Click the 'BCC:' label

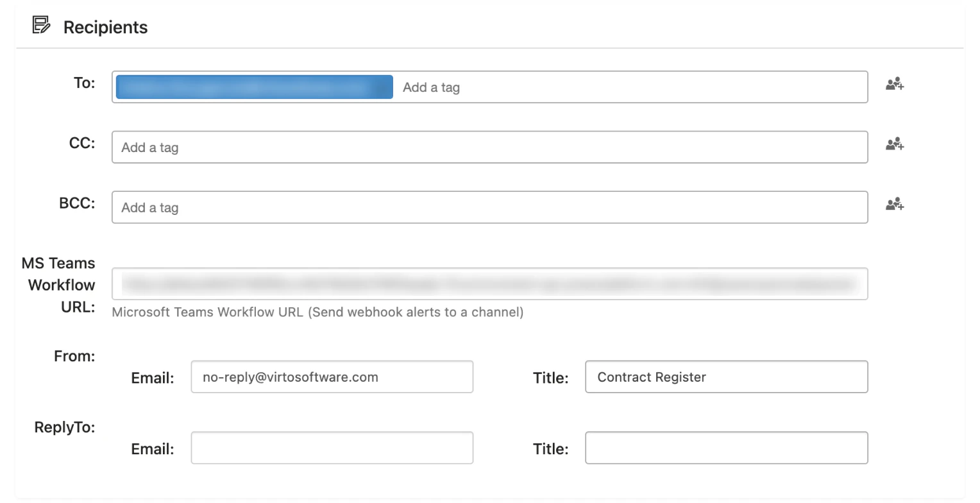tap(77, 203)
